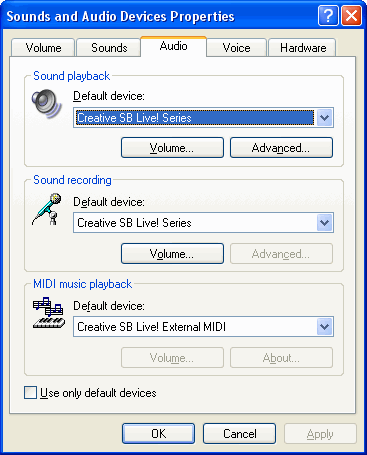Viewport: 367px width, 455px height.
Task: Click the Volume button in MIDI music playback
Action: (172, 358)
